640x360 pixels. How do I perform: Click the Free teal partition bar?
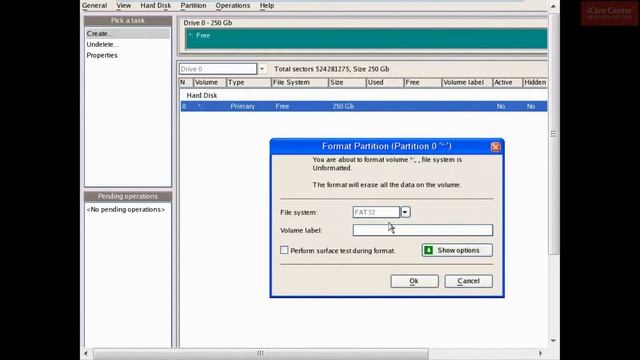point(366,39)
